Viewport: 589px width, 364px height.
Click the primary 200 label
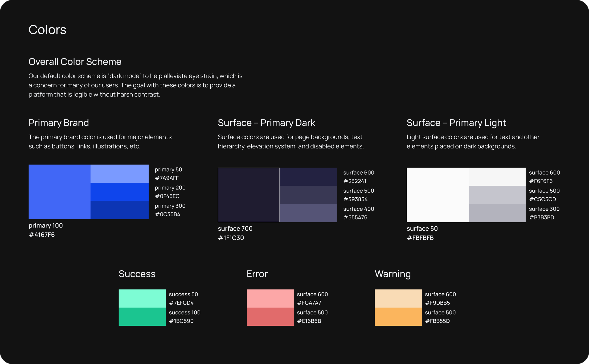[x=170, y=188]
